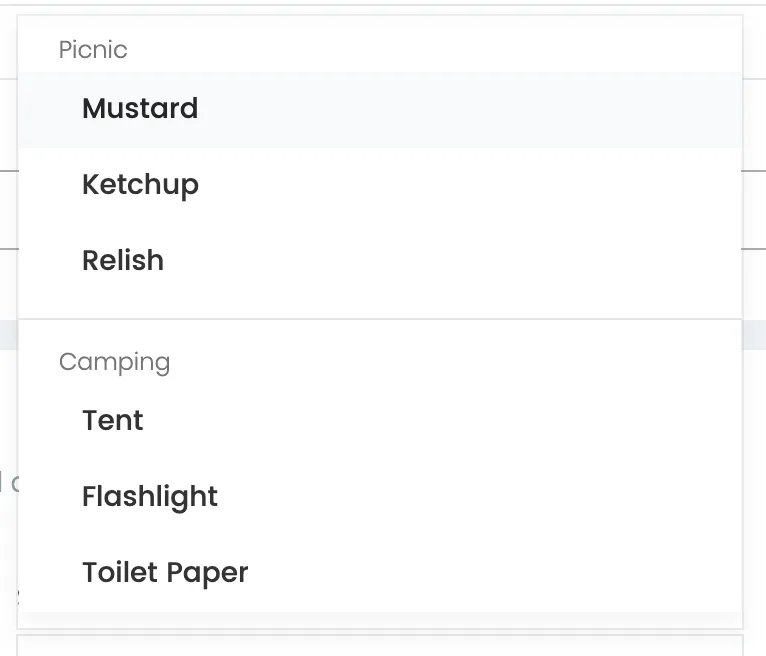Click the Flashlight text label
766x656 pixels.
pyautogui.click(x=150, y=497)
